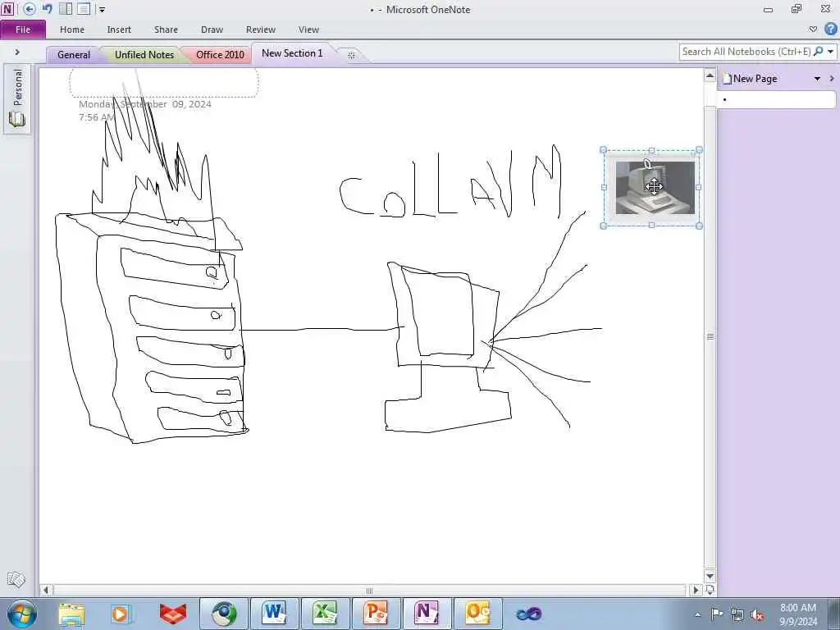Open Microsoft Excel from taskbar

(325, 614)
